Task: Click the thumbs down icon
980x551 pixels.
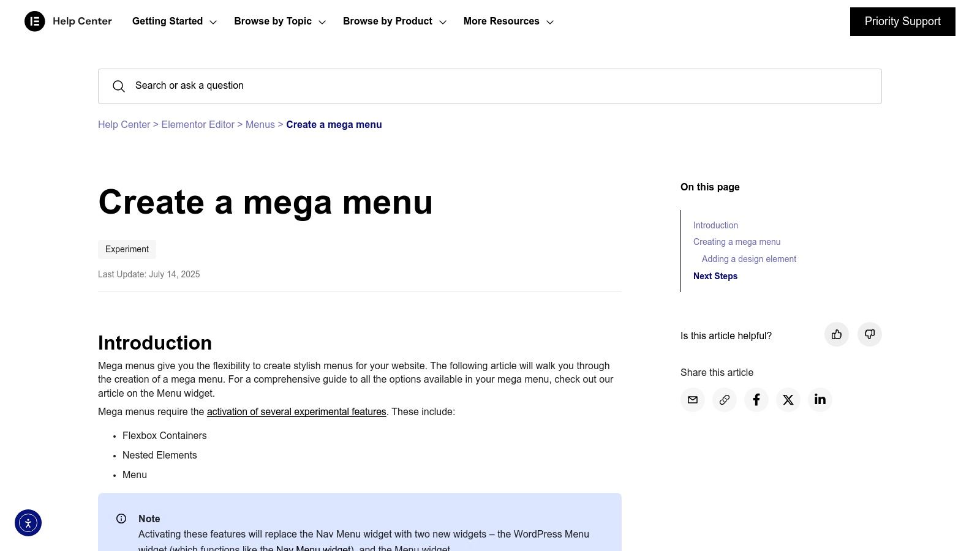Action: (869, 334)
